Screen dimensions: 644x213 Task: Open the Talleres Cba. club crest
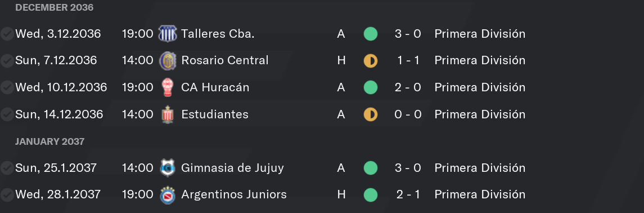pyautogui.click(x=167, y=33)
